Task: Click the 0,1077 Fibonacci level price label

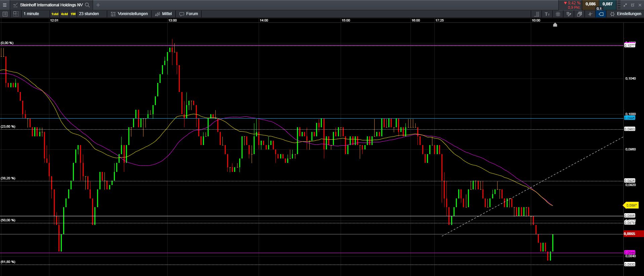Action: click(629, 45)
